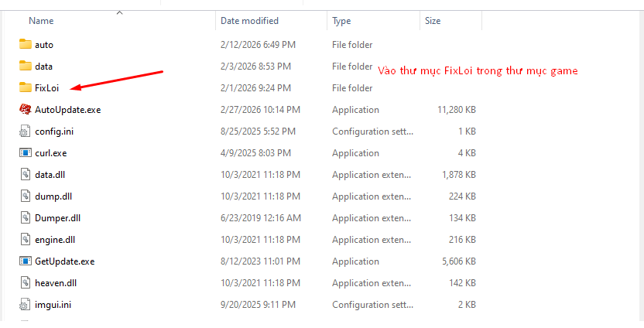The height and width of the screenshot is (328, 644).
Task: Select the auto folder icon
Action: (x=25, y=44)
